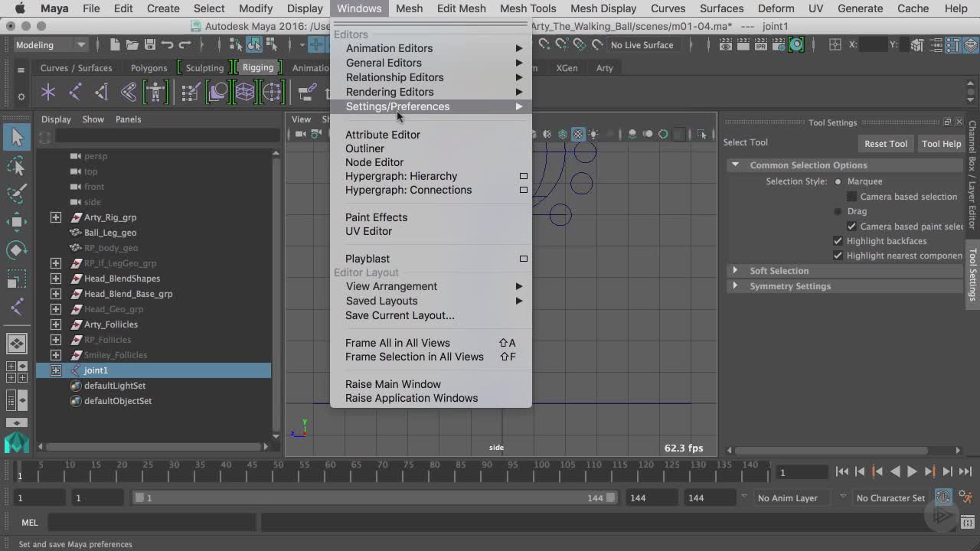Open the Mesh Tools menu
Image resolution: width=980 pixels, height=551 pixels.
528,8
